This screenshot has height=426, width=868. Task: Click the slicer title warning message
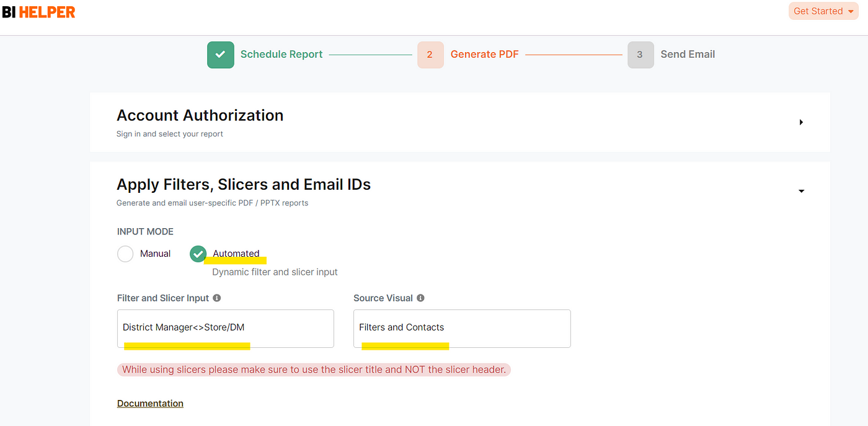(314, 370)
